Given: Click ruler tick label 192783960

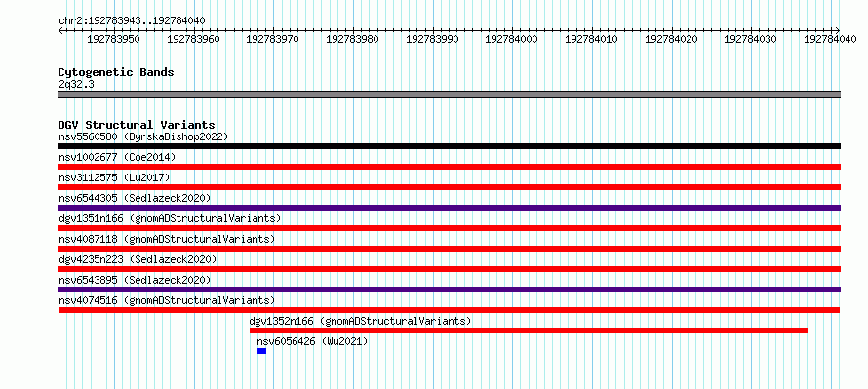Looking at the screenshot, I should click(x=193, y=39).
